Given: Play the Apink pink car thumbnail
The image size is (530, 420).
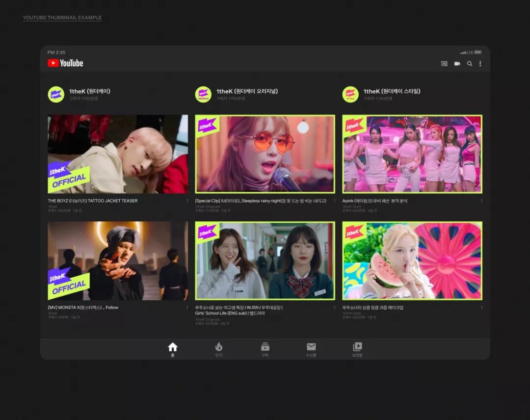Looking at the screenshot, I should coord(412,154).
